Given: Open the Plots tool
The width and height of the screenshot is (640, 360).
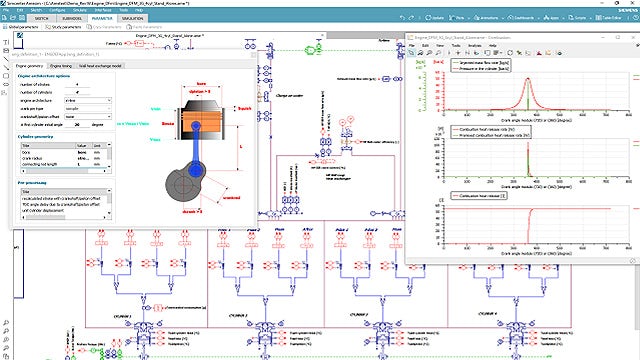Looking at the screenshot, I should (x=457, y=18).
